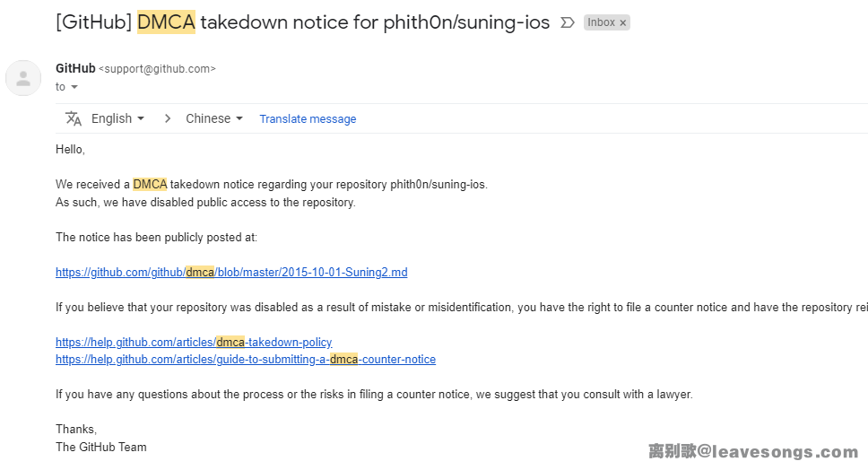Open the 2015-10-01-Suning2.md notice link
This screenshot has width=868, height=470.
click(x=231, y=272)
